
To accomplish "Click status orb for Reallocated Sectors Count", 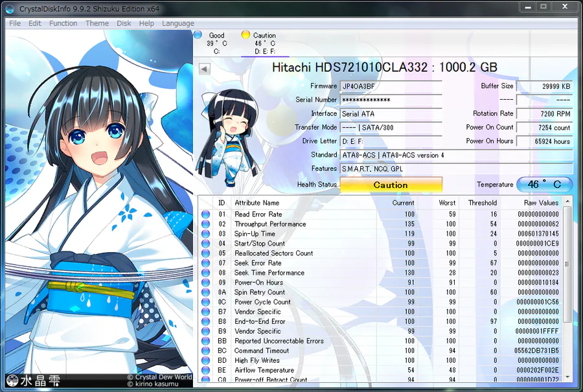I will (205, 253).
